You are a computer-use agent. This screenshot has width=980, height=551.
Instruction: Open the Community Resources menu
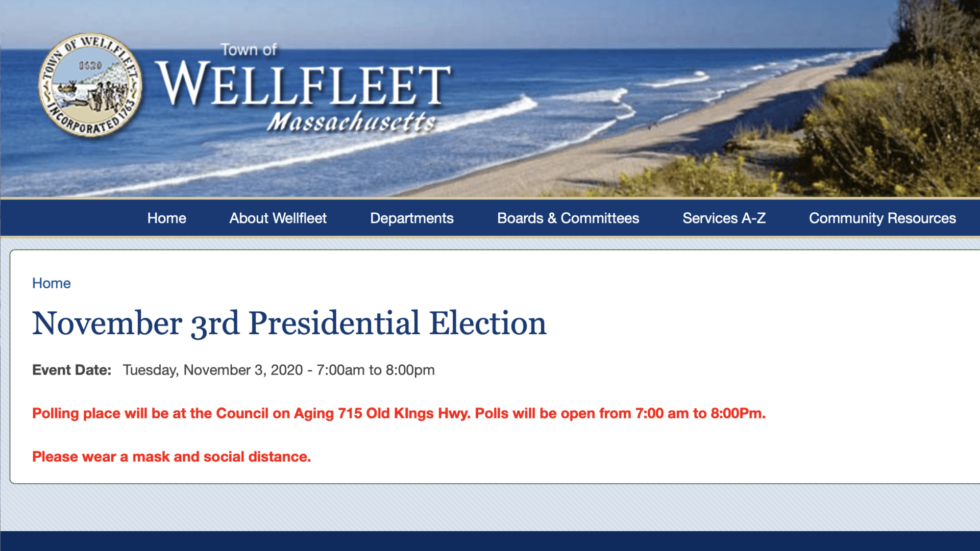coord(882,218)
